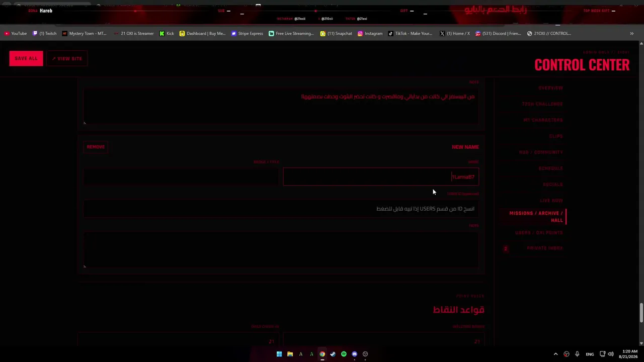Go to SCHEDULE section

(x=550, y=168)
